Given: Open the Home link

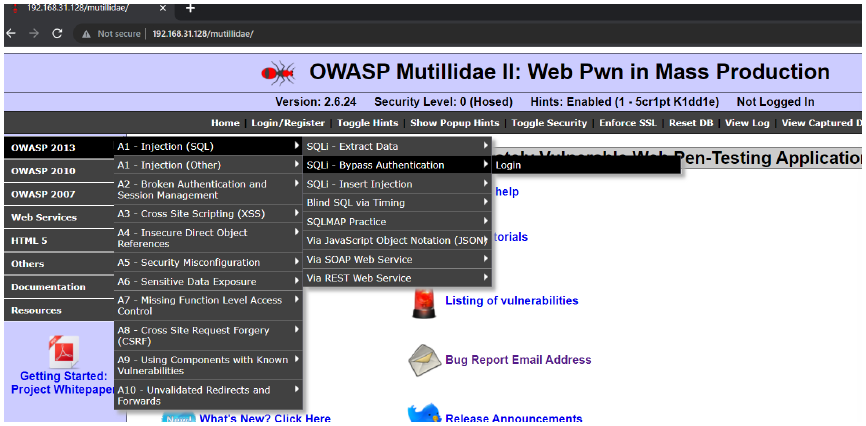Looking at the screenshot, I should point(225,123).
